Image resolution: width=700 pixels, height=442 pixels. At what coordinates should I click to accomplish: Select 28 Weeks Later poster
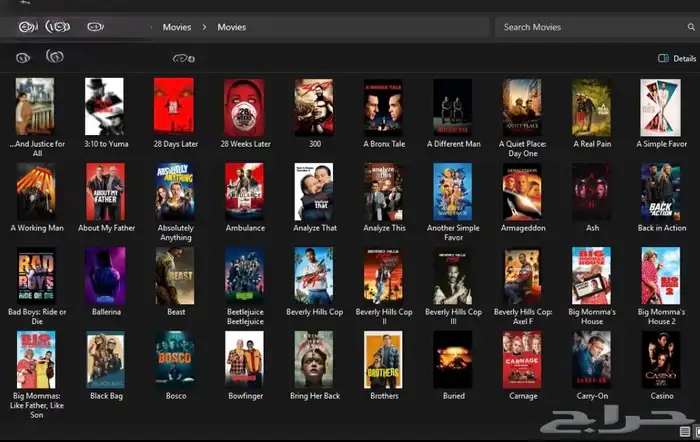(x=244, y=107)
